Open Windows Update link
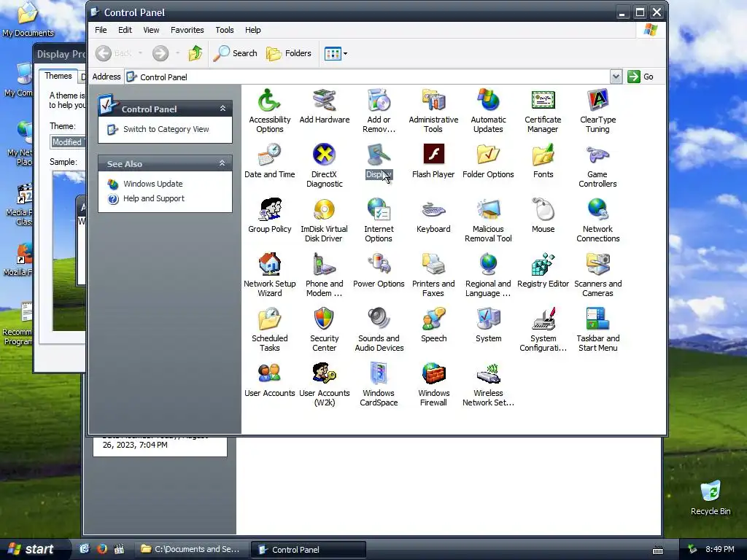Image resolution: width=747 pixels, height=560 pixels. point(153,184)
